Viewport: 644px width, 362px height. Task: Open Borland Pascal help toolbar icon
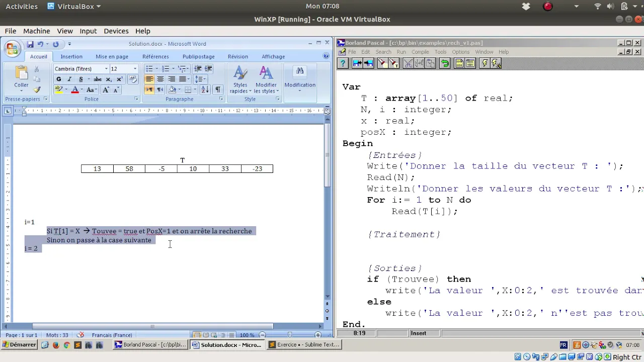343,63
